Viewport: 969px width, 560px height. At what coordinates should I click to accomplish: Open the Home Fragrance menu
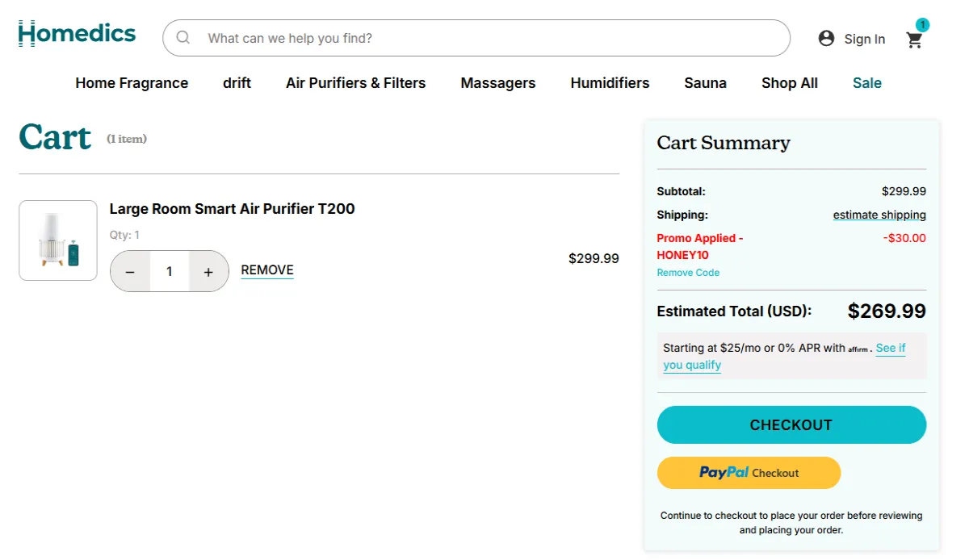click(x=132, y=82)
